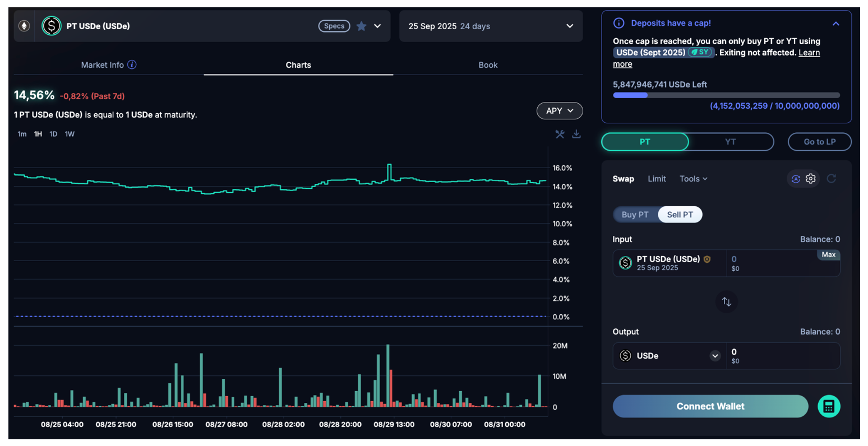Download chart data icon
This screenshot has height=446, width=868.
(576, 134)
